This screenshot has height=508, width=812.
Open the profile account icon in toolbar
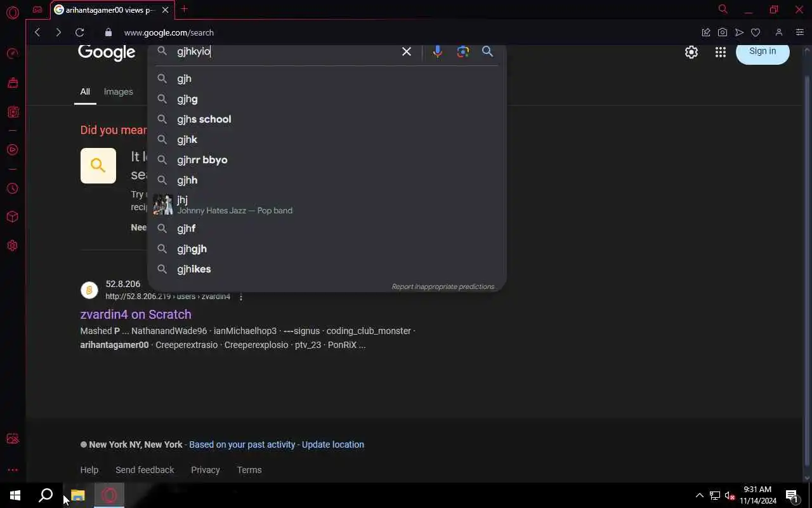point(779,32)
